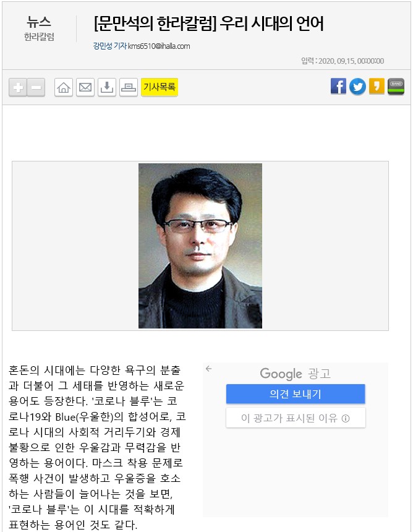Open reporter 강민성 기자 link

[x=110, y=46]
